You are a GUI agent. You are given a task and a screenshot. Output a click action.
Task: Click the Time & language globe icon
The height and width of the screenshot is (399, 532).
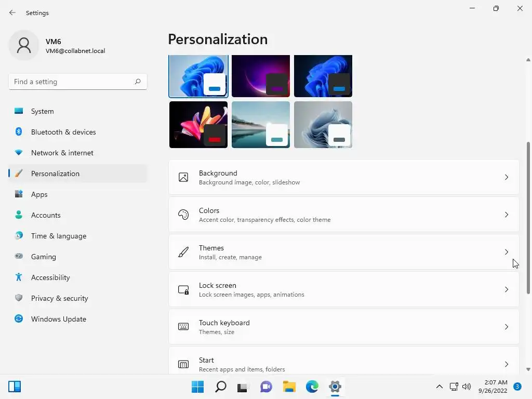point(19,235)
